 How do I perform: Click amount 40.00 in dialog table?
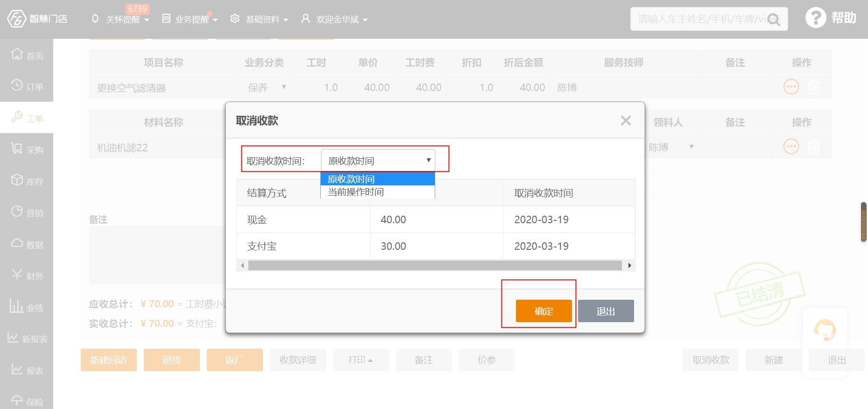click(x=393, y=219)
